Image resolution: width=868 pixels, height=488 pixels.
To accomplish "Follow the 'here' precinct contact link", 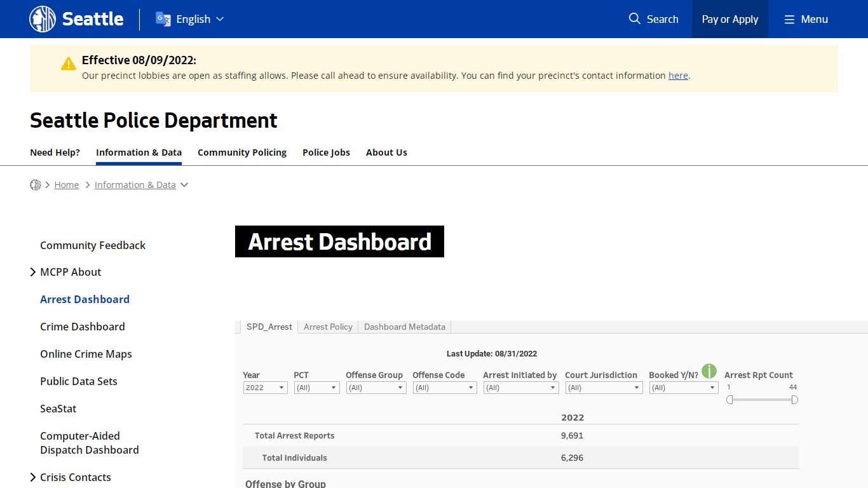I will (678, 76).
